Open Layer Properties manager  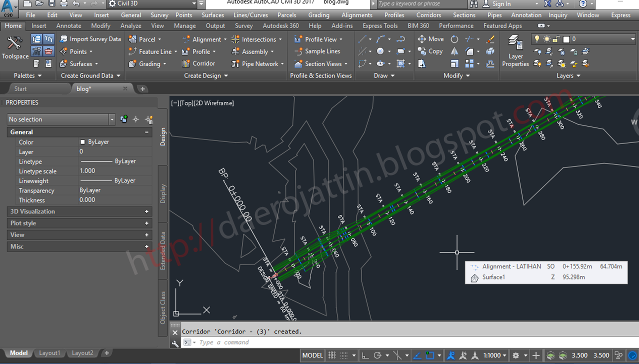[x=515, y=51]
